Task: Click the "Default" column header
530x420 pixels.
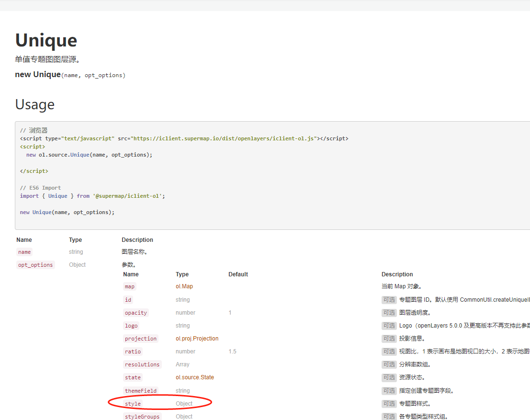Action: coord(238,274)
